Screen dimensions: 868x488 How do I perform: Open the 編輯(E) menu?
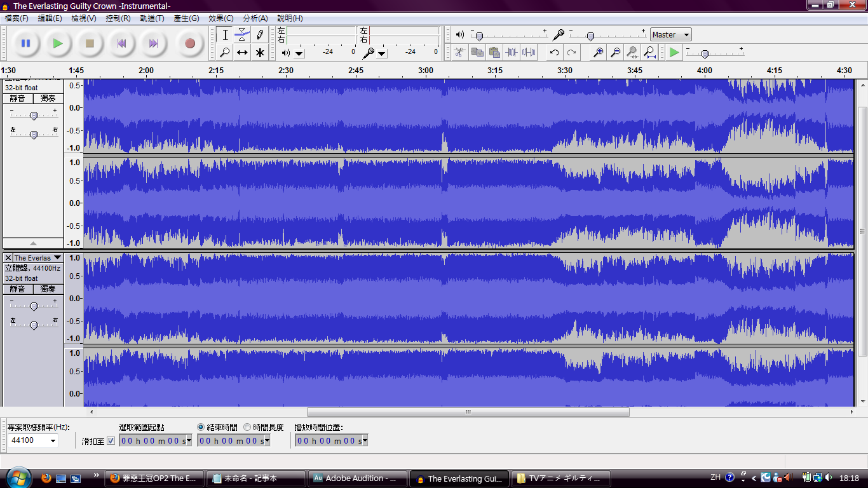click(50, 18)
